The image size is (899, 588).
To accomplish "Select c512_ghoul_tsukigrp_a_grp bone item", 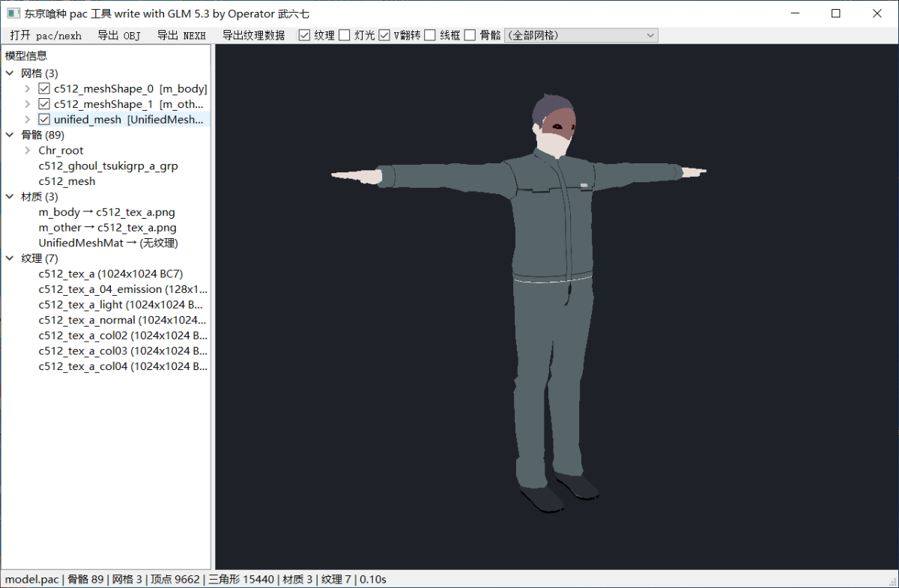I will pos(108,166).
